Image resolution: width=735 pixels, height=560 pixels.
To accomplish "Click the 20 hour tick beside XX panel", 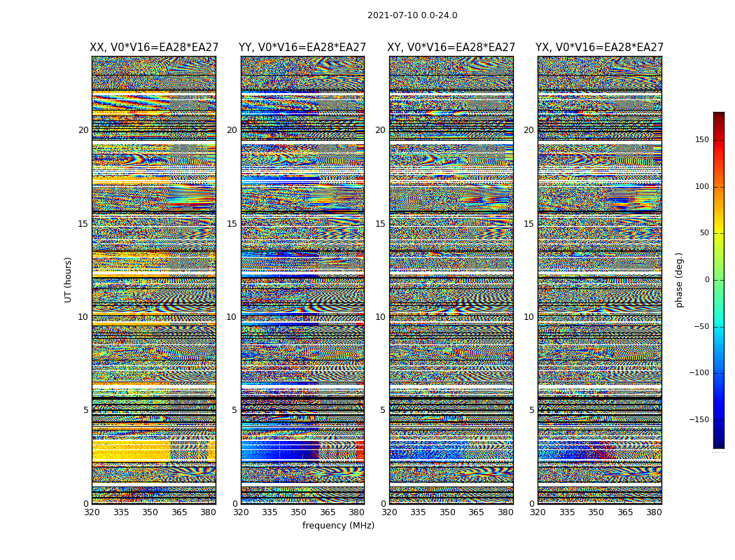I will pyautogui.click(x=83, y=129).
